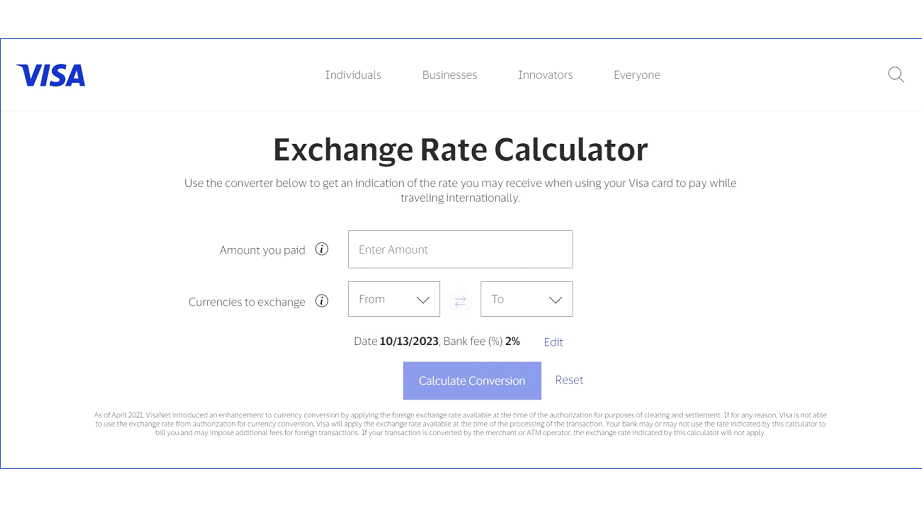Screen dimensions: 922x528
Task: Open the search magnifier icon
Action: coord(896,75)
